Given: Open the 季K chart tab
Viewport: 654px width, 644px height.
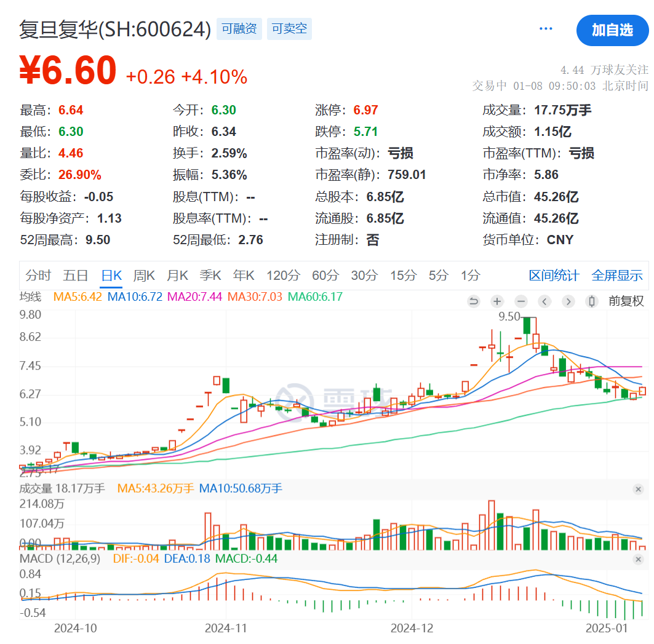Looking at the screenshot, I should click(210, 276).
